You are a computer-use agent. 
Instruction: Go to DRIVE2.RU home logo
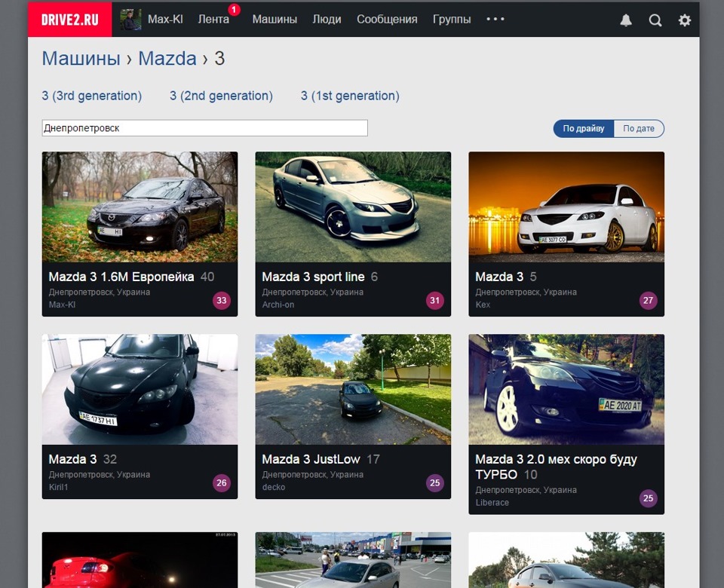pos(69,20)
